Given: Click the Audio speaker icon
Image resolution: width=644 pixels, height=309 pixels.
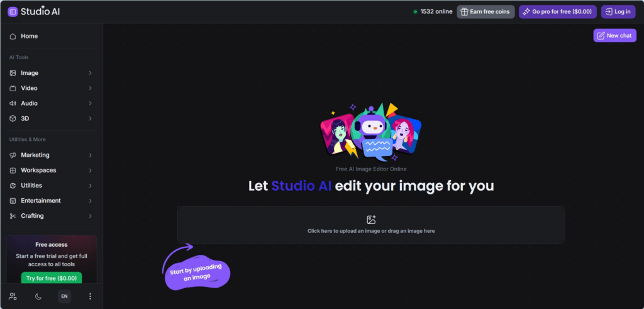Looking at the screenshot, I should point(13,103).
